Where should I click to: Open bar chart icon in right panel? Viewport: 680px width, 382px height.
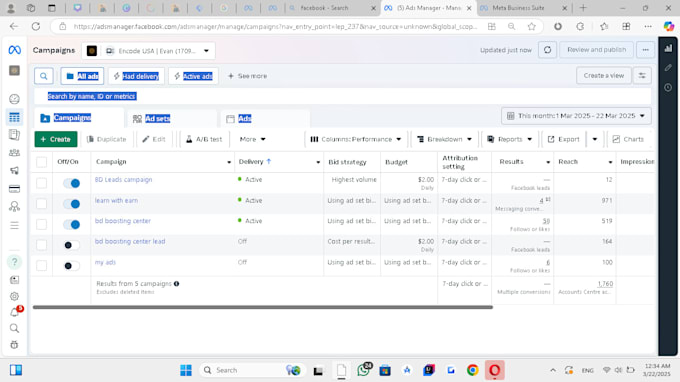668,48
